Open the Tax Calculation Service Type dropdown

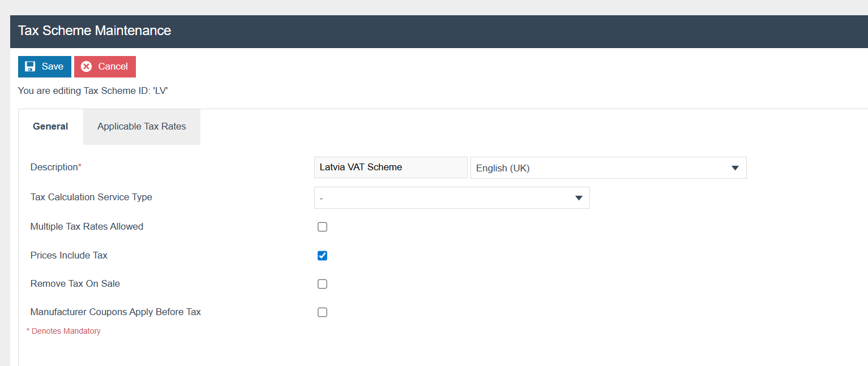click(451, 198)
